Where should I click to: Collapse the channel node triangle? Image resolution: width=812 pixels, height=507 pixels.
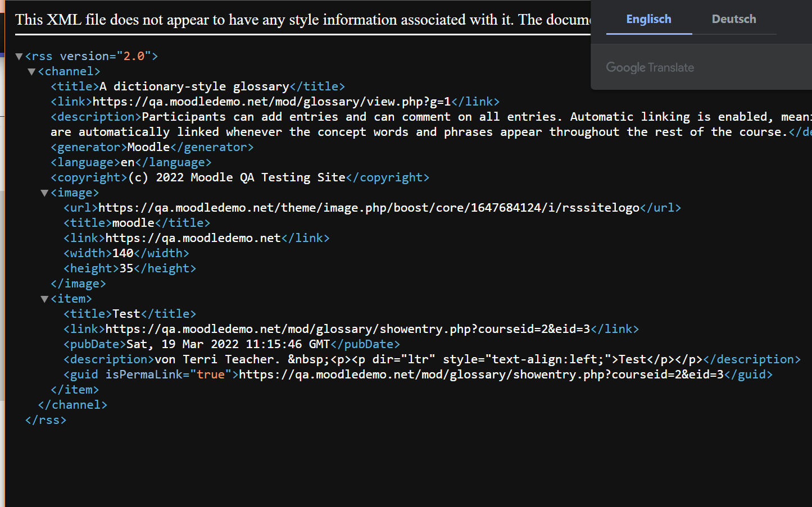click(31, 71)
